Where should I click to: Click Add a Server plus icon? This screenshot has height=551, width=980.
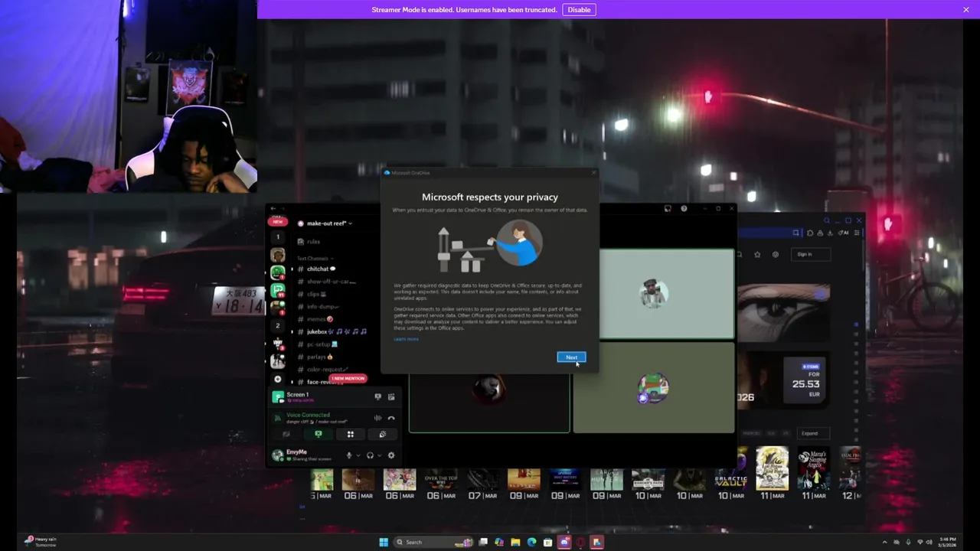coord(278,380)
